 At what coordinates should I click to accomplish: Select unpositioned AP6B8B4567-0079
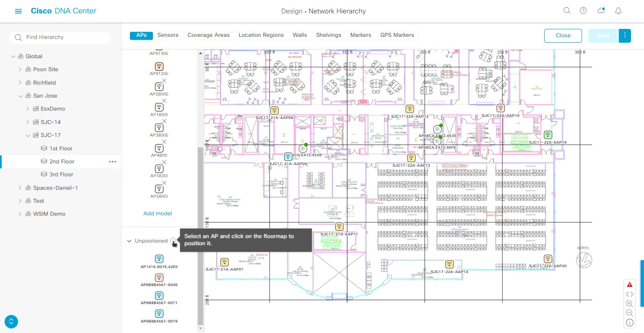click(159, 314)
